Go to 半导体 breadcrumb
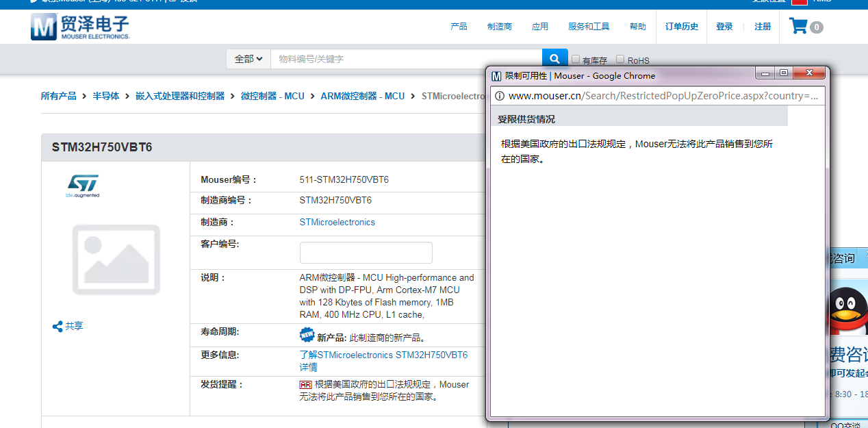The height and width of the screenshot is (428, 868). [106, 96]
